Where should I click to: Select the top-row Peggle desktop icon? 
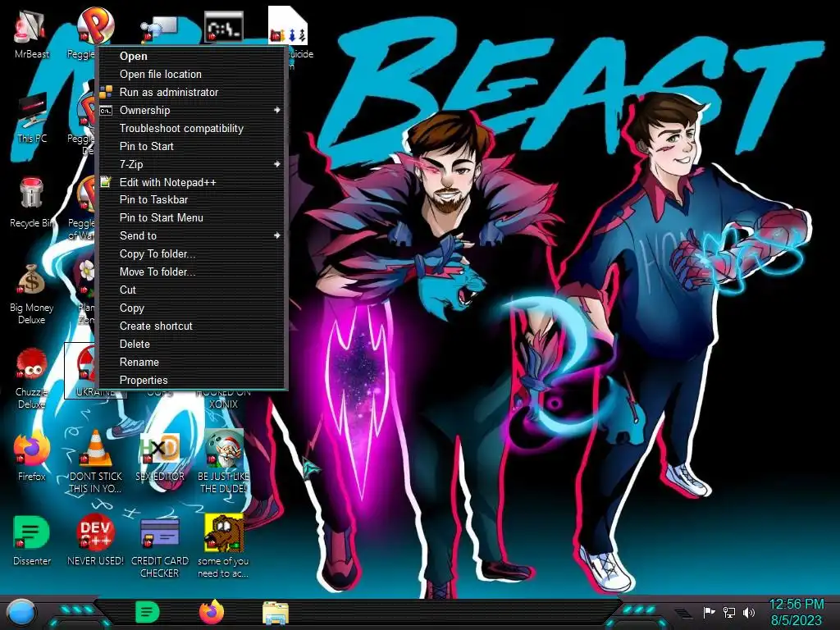point(95,25)
